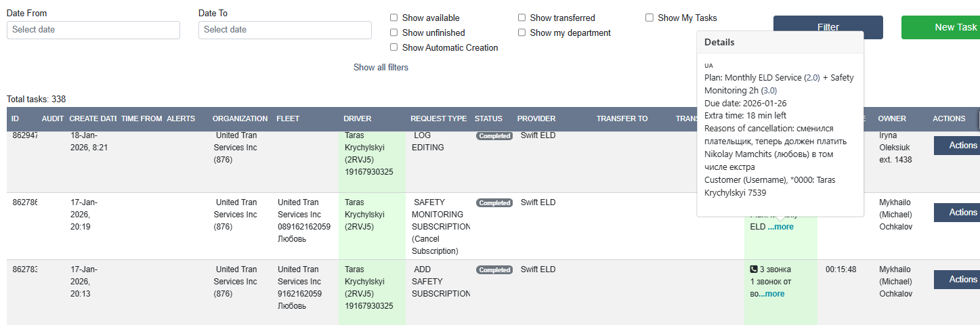The image size is (980, 325).
Task: Click the phone icon in task 862783
Action: [754, 269]
